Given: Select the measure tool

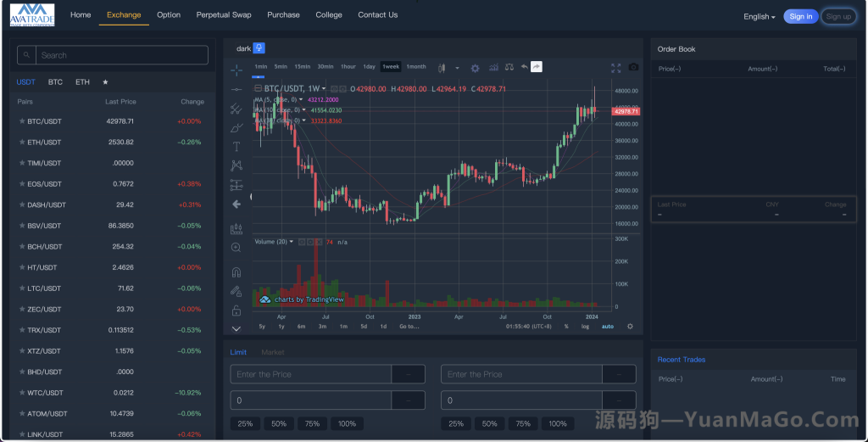Looking at the screenshot, I should [236, 228].
